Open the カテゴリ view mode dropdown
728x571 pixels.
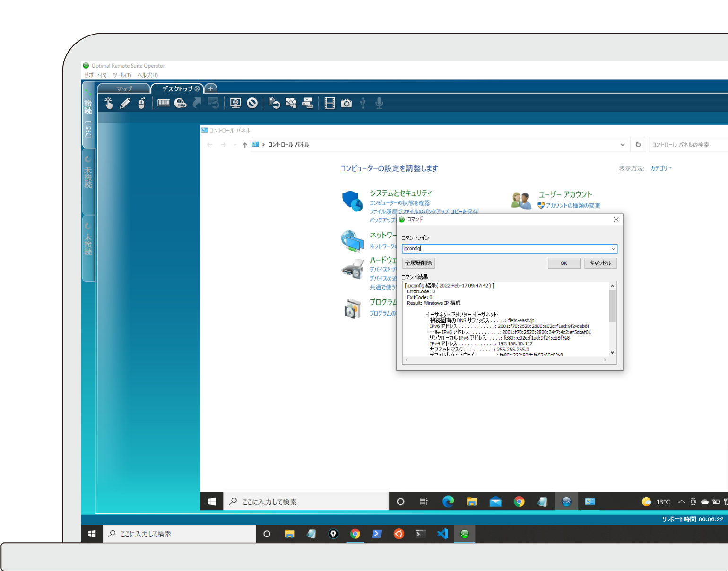[661, 168]
